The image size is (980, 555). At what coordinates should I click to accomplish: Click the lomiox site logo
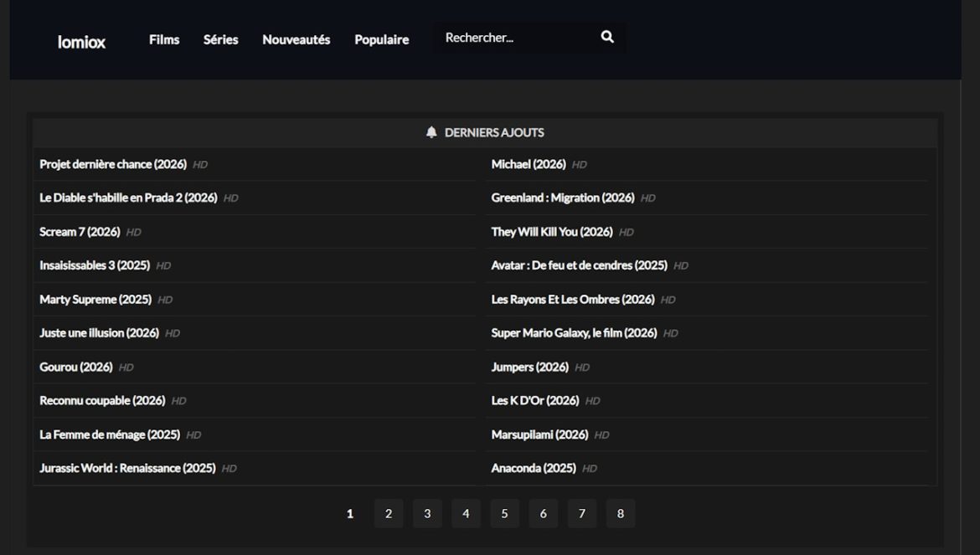[x=82, y=42]
